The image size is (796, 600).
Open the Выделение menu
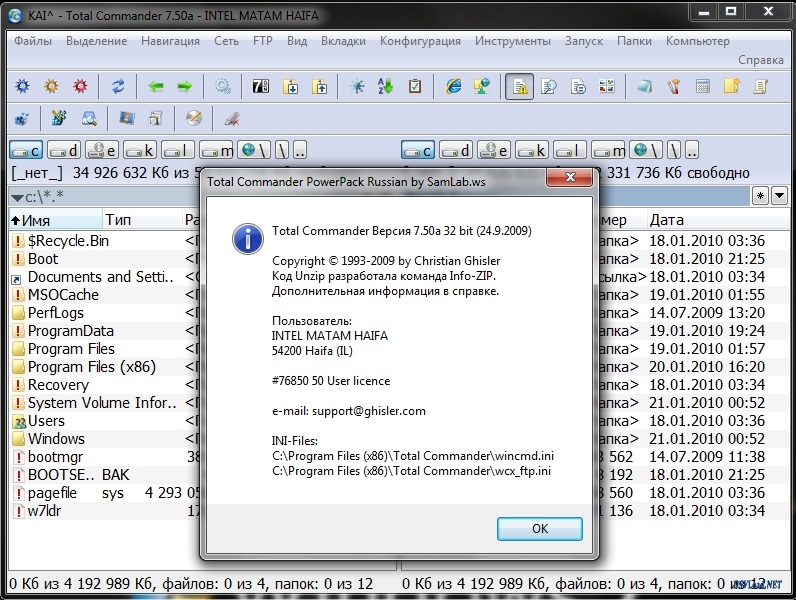coord(96,41)
